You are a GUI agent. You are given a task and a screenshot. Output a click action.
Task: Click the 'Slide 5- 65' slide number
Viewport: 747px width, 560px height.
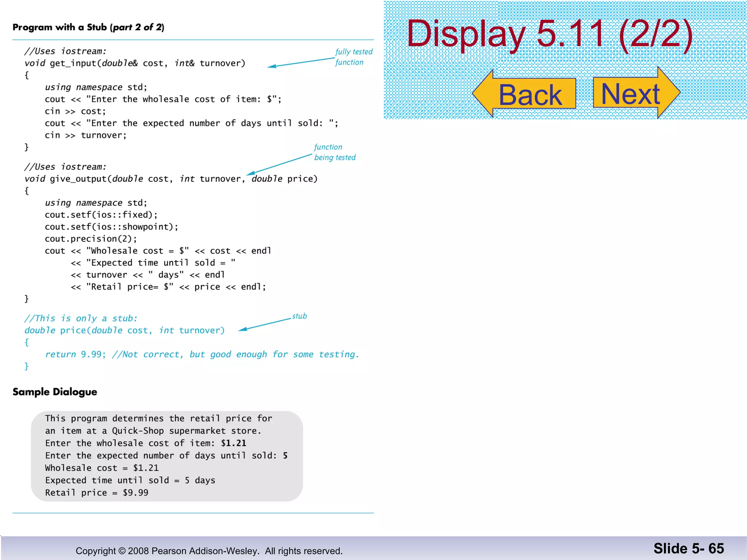(x=689, y=549)
